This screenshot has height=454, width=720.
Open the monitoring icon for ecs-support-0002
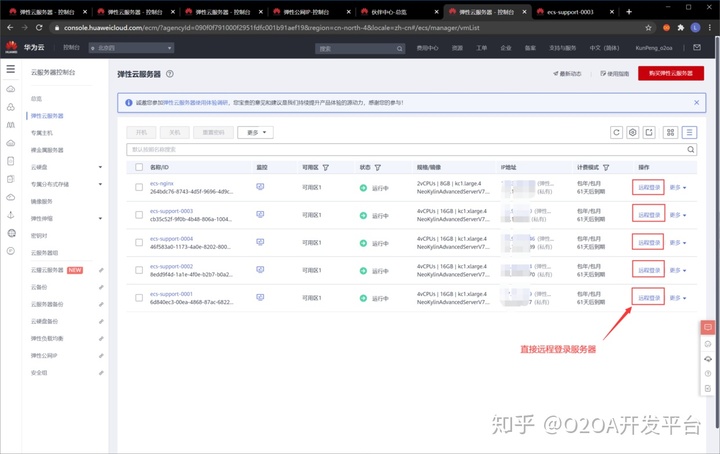260,269
